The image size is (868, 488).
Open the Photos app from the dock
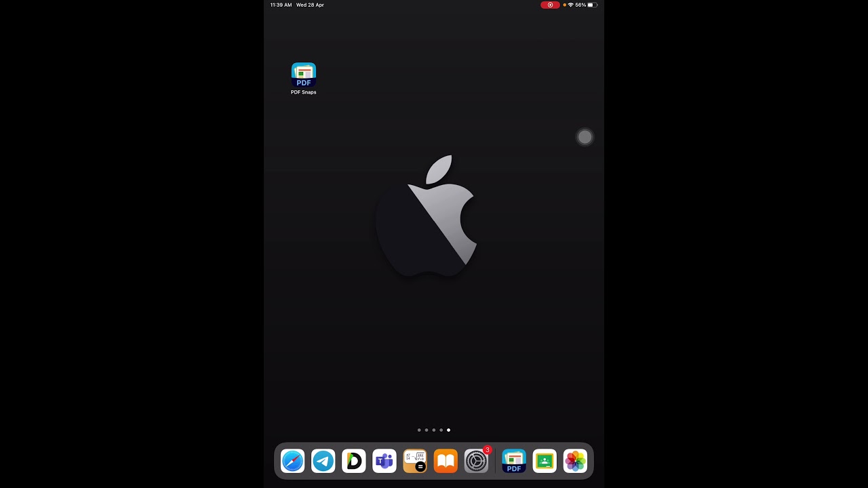click(575, 461)
